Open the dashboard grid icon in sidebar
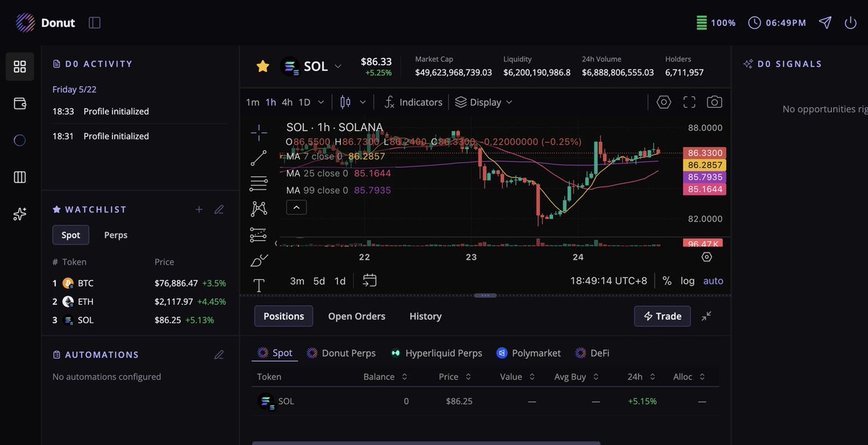The image size is (868, 445). coord(20,67)
